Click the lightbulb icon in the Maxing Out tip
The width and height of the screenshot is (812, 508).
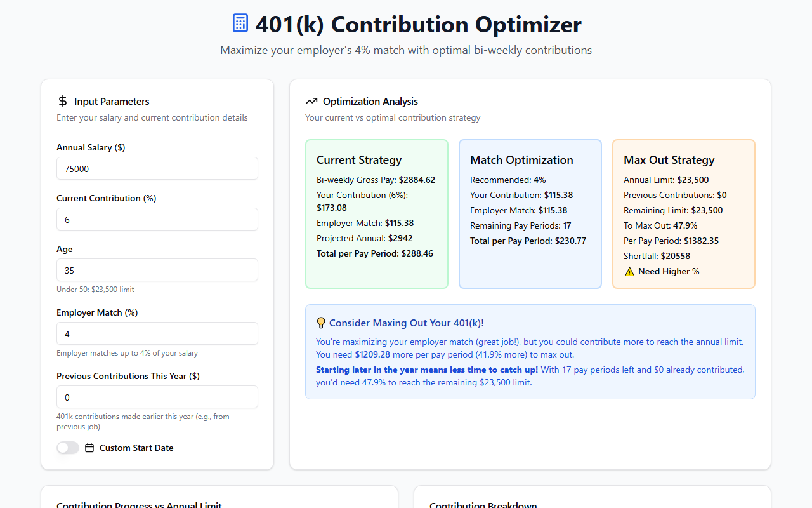pyautogui.click(x=321, y=323)
